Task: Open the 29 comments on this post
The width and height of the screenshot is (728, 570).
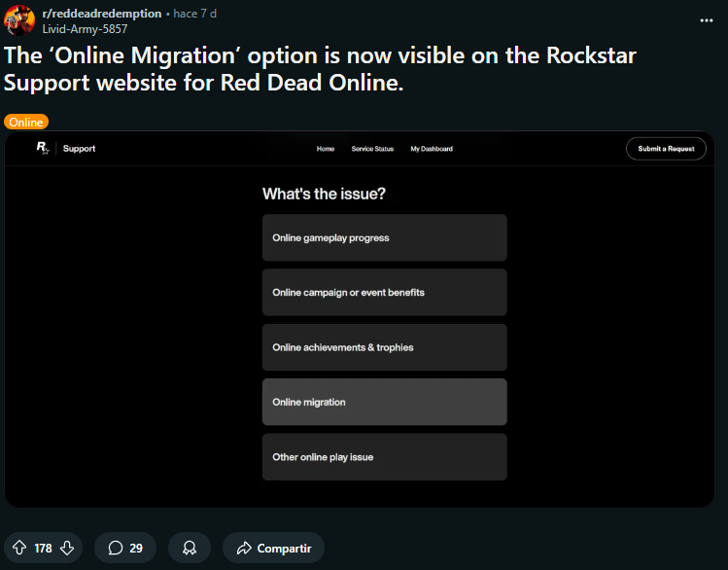Action: click(x=125, y=548)
